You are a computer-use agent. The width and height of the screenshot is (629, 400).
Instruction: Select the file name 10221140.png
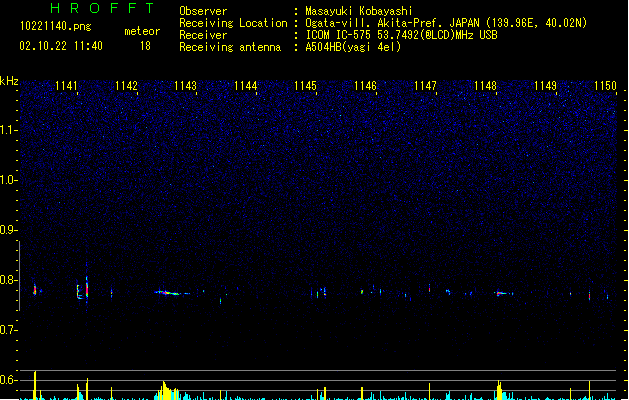click(x=56, y=26)
